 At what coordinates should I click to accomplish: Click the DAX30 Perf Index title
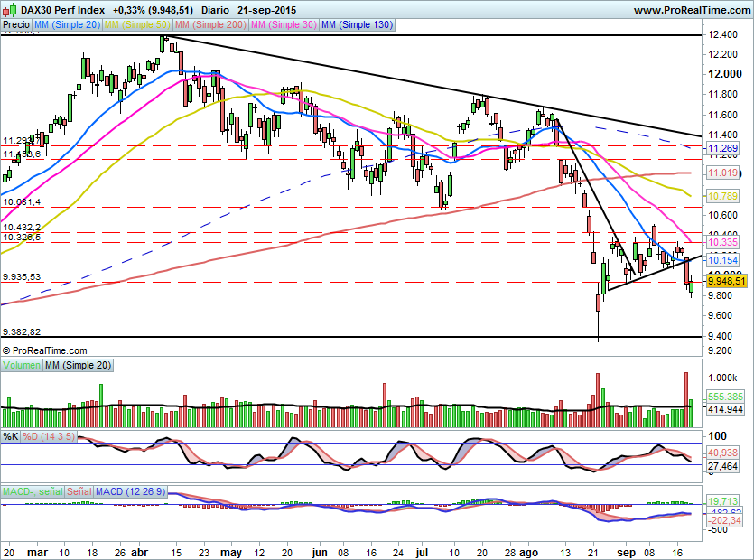point(62,10)
